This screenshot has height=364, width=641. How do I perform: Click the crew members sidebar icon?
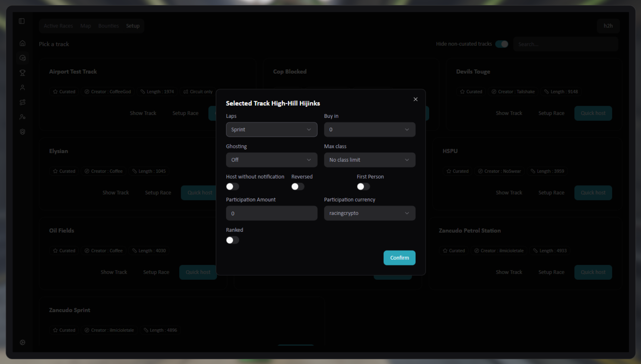[22, 117]
